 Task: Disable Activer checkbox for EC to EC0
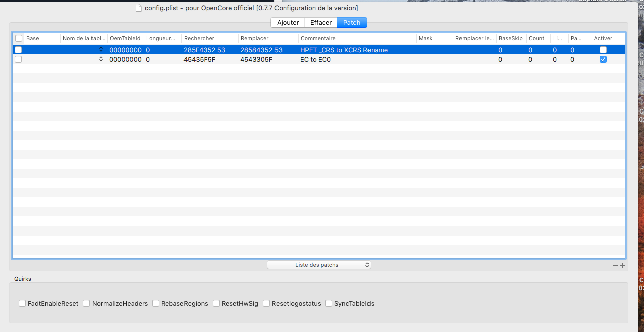603,59
